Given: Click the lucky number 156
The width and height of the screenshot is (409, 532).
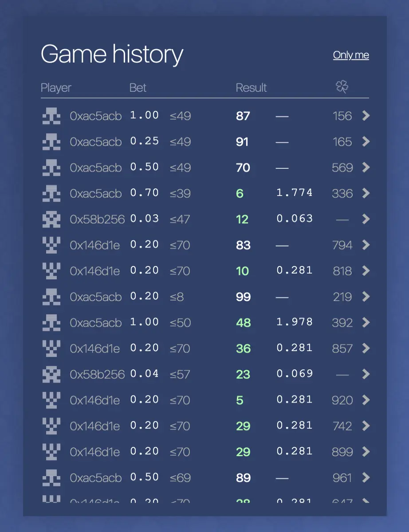Looking at the screenshot, I should click(342, 116).
